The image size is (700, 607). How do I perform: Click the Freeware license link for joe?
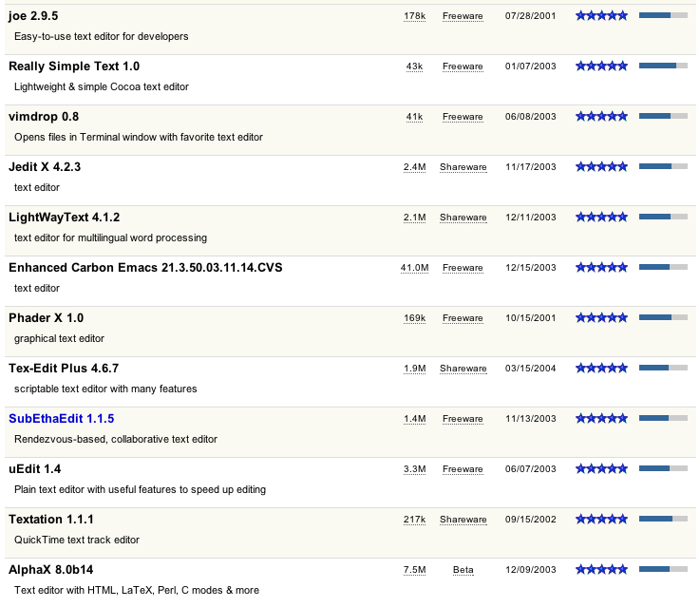(463, 16)
